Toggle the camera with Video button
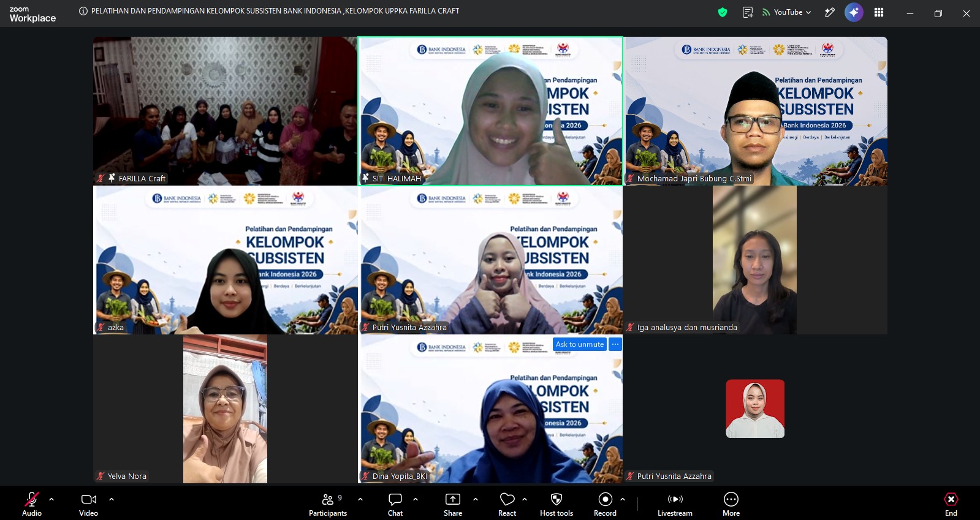 point(89,505)
